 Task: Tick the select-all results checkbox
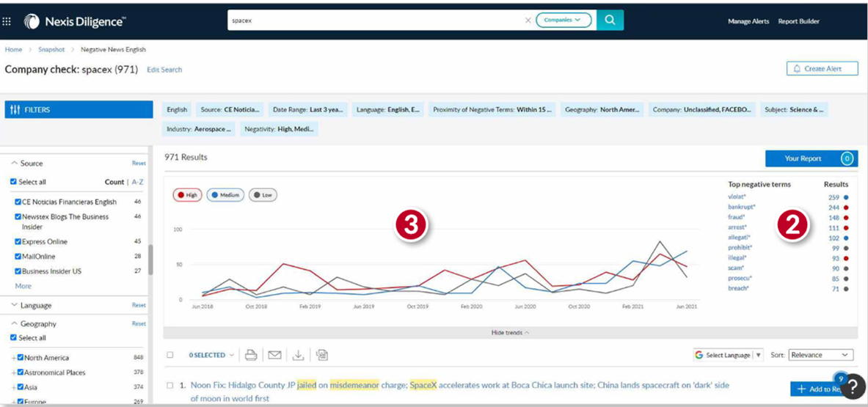click(170, 355)
